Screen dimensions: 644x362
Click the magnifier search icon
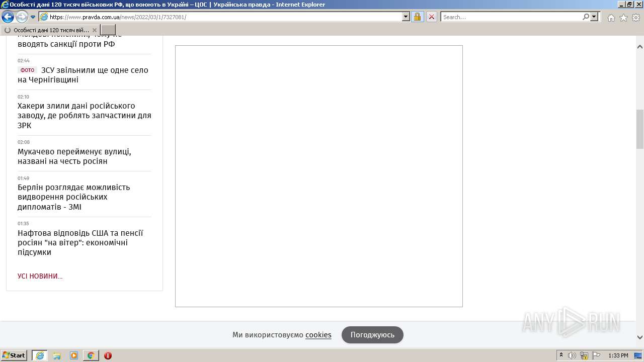586,17
